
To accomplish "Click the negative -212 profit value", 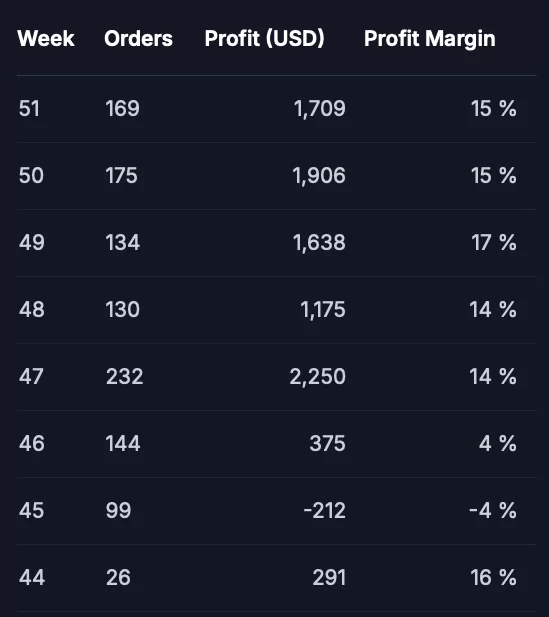I will click(x=325, y=510).
